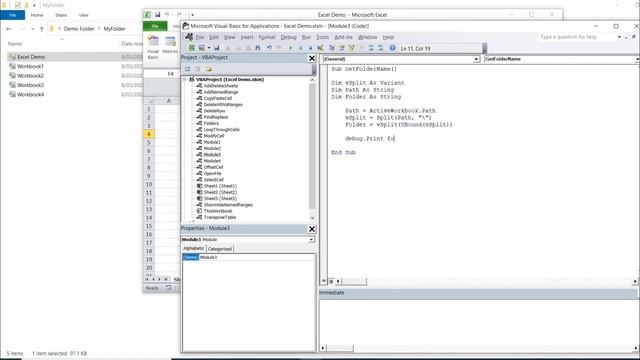Click View Microsoft Excel icon in VBA toolbar
Image resolution: width=640 pixels, height=360 pixels.
click(x=191, y=48)
